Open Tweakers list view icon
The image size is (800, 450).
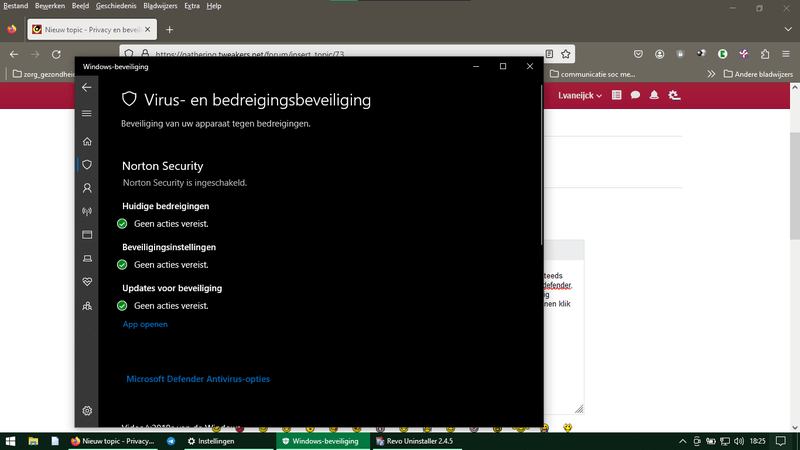616,95
